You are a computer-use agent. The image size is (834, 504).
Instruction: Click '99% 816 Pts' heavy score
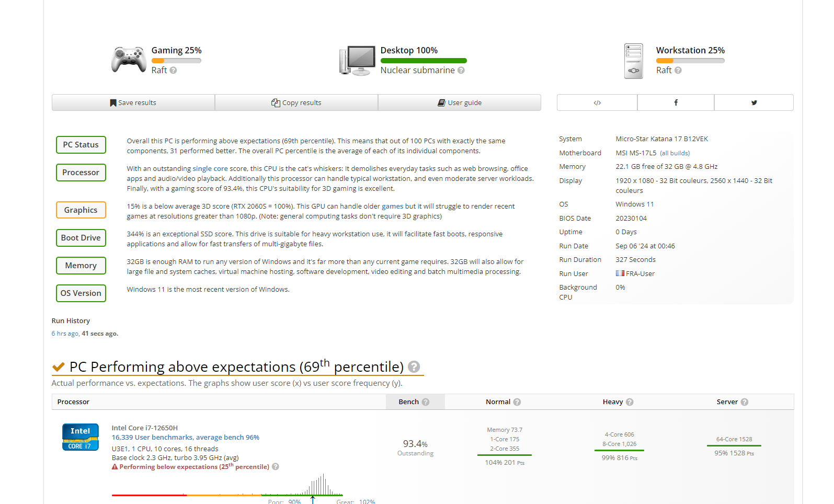point(620,458)
